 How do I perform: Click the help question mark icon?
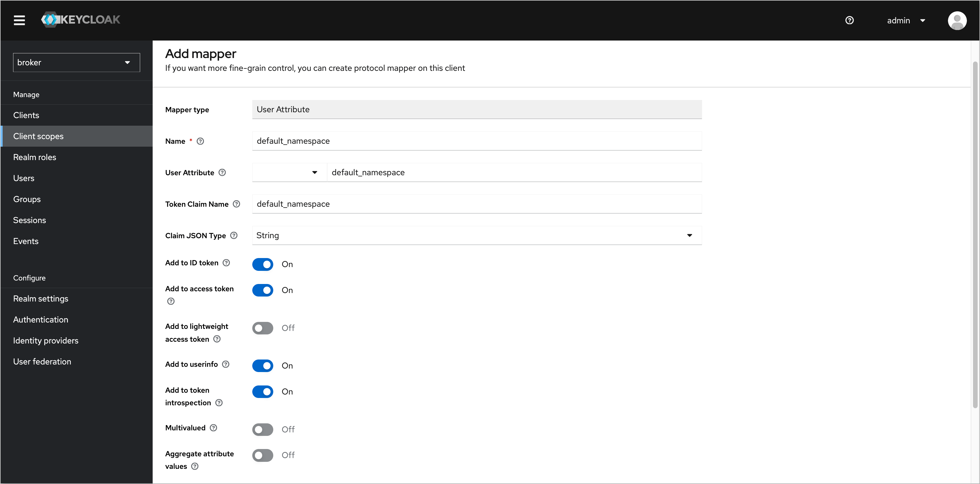click(x=849, y=20)
